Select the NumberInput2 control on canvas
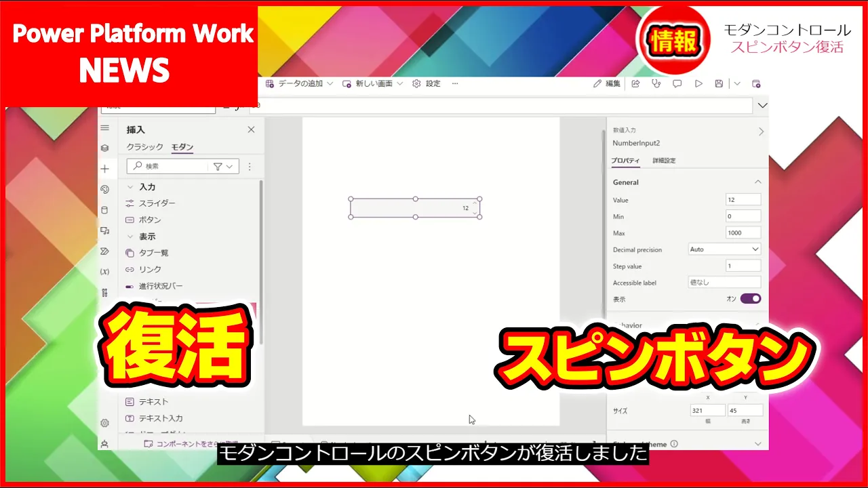 (x=415, y=208)
